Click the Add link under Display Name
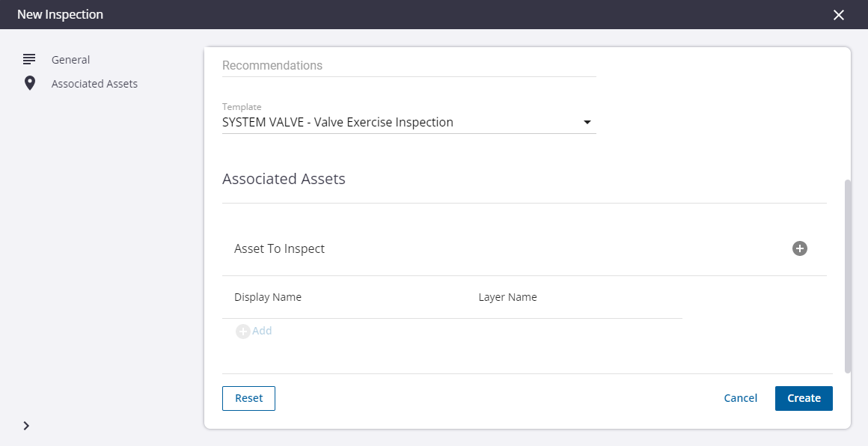868x446 pixels. (262, 331)
